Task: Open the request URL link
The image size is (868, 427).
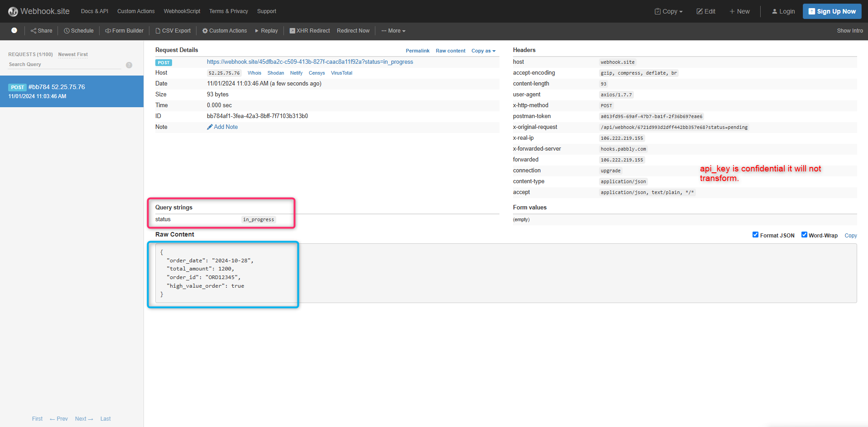Action: click(310, 62)
